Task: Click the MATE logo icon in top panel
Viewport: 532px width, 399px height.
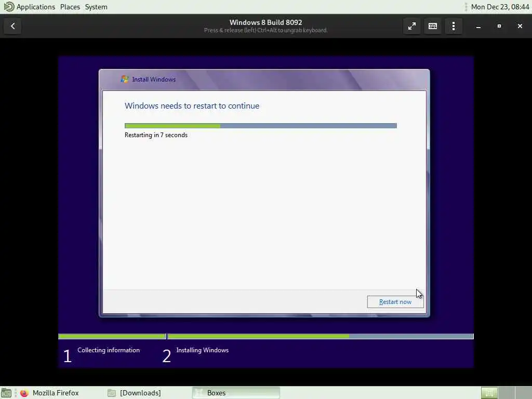Action: coord(9,6)
